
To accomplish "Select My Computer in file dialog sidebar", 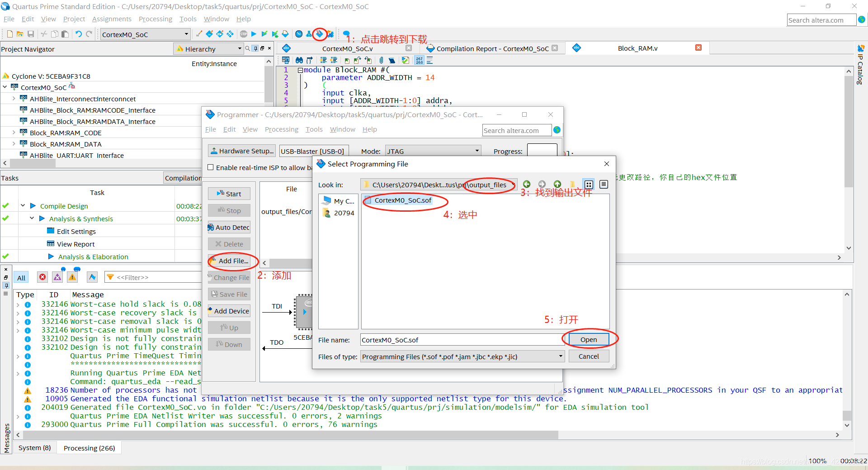I will point(339,201).
